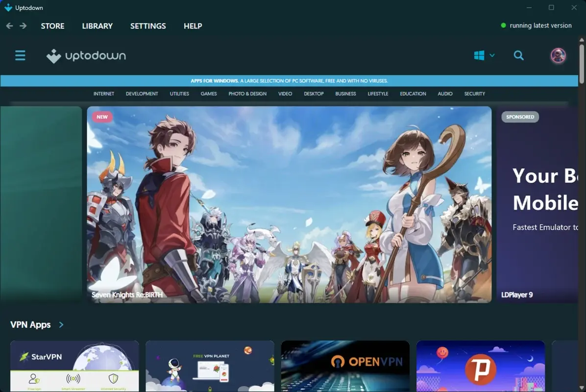Click the VPN Apps heading

click(x=30, y=324)
